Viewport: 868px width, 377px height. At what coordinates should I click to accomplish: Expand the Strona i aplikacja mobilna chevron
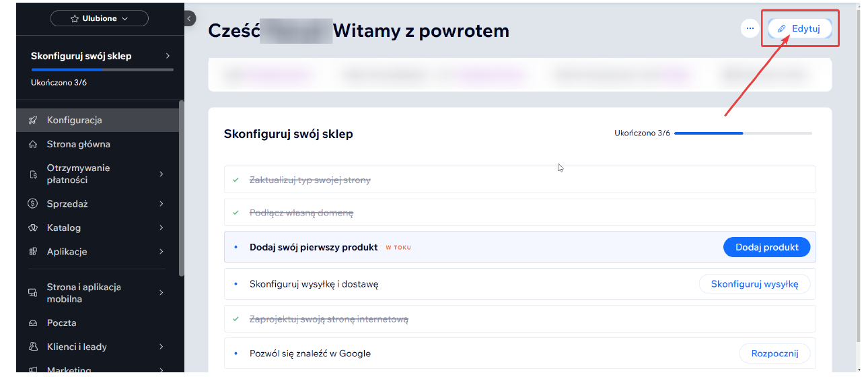[x=161, y=293]
